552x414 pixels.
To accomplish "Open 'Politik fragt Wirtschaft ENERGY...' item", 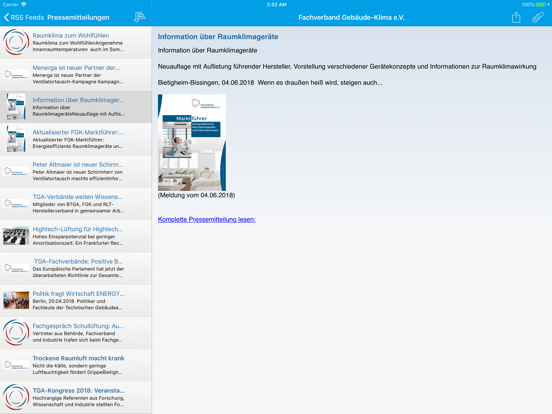I will [x=76, y=301].
